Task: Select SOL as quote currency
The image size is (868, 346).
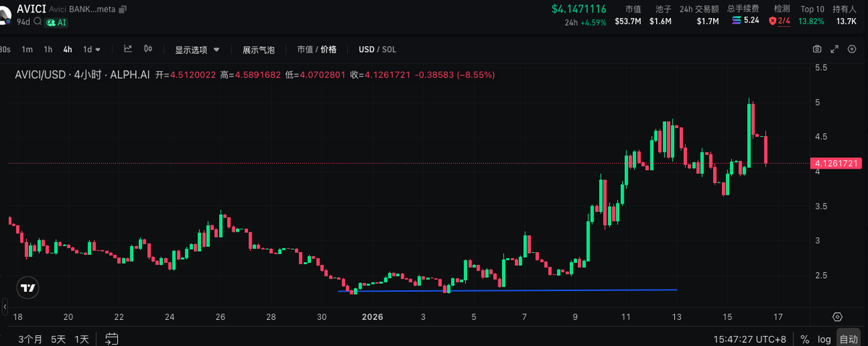Action: tap(389, 50)
